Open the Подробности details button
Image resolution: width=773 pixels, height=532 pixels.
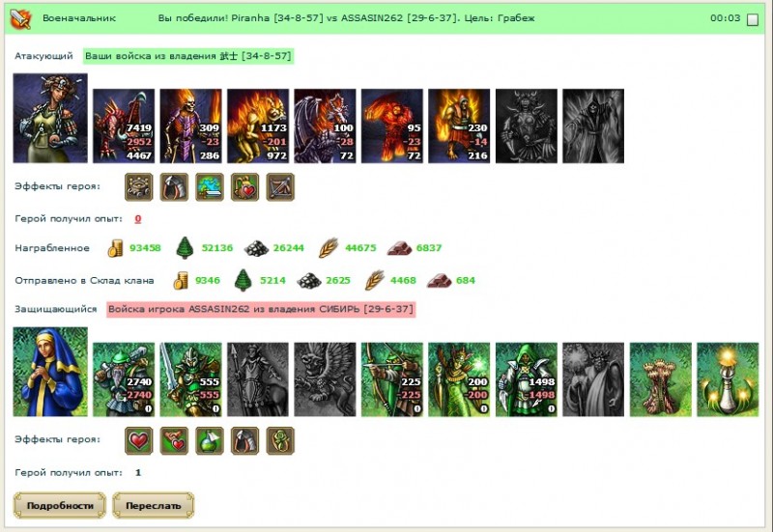coord(60,505)
